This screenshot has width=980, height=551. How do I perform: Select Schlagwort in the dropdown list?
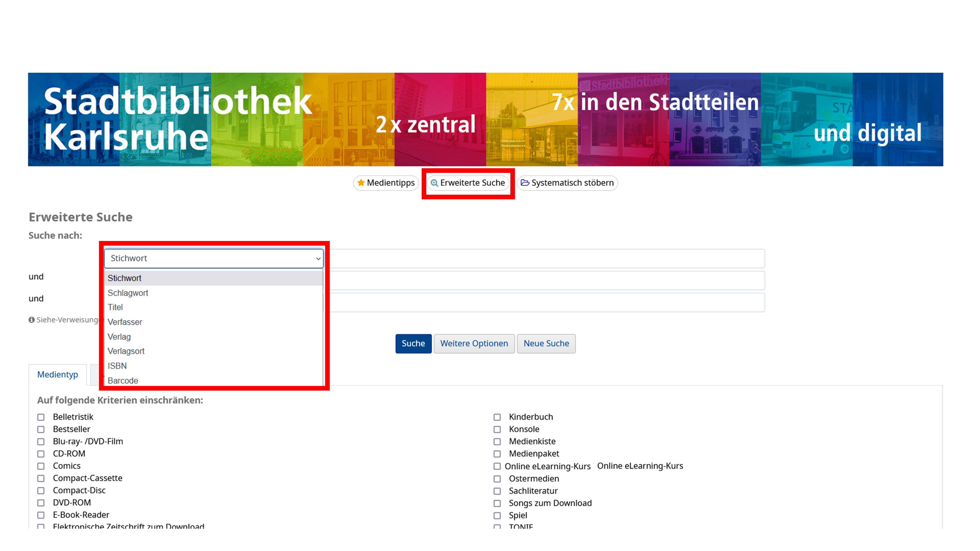pyautogui.click(x=214, y=293)
